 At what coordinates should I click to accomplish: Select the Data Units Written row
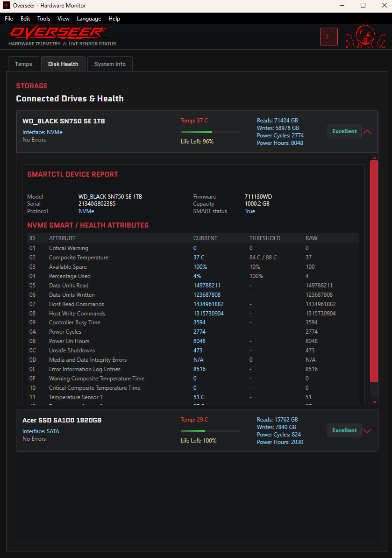point(193,295)
